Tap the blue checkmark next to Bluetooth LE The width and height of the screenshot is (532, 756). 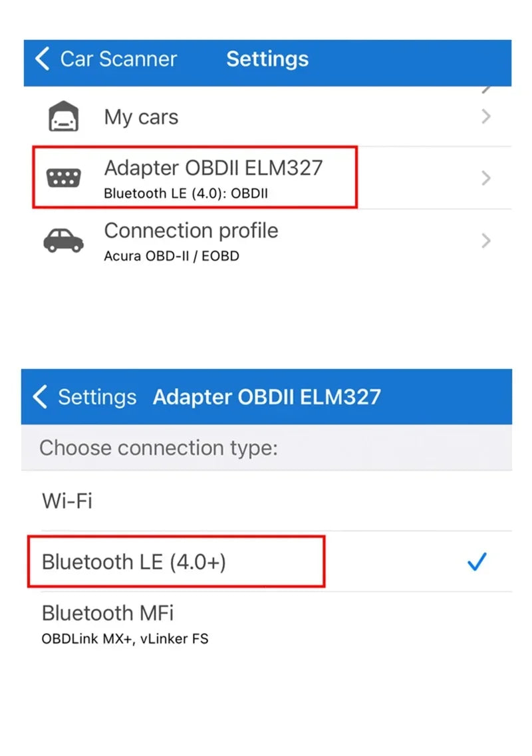[477, 563]
